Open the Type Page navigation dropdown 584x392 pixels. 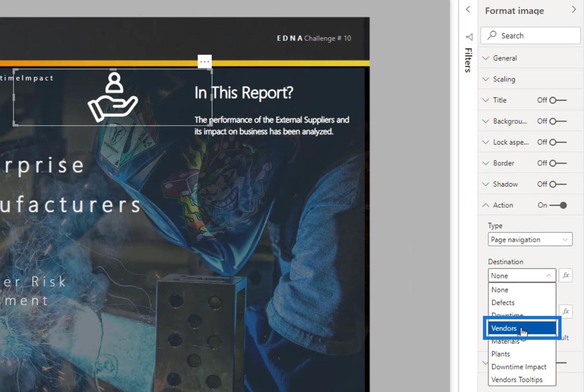tap(530, 239)
